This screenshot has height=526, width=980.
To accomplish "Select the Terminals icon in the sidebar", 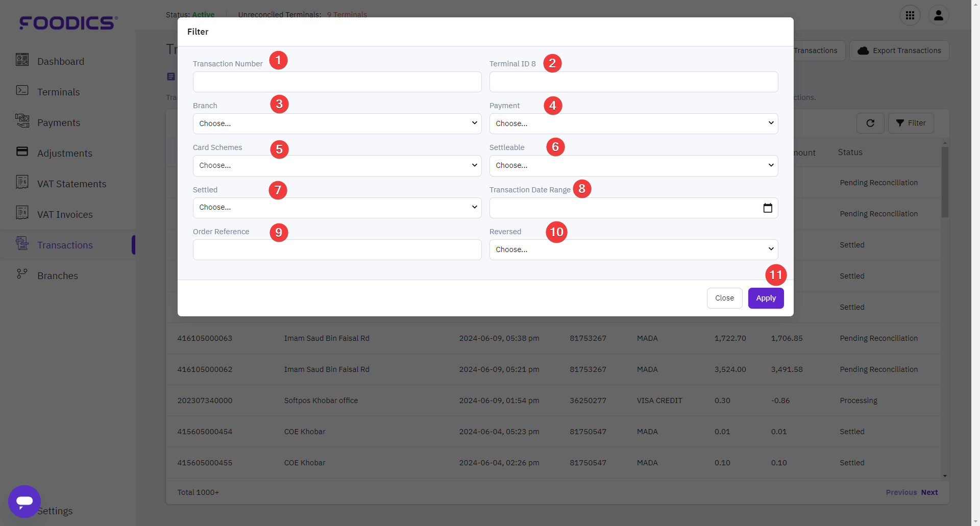I will (x=22, y=91).
